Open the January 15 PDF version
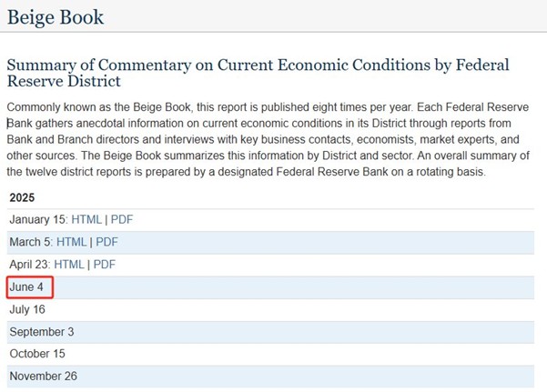Image resolution: width=547 pixels, height=392 pixels. point(122,219)
